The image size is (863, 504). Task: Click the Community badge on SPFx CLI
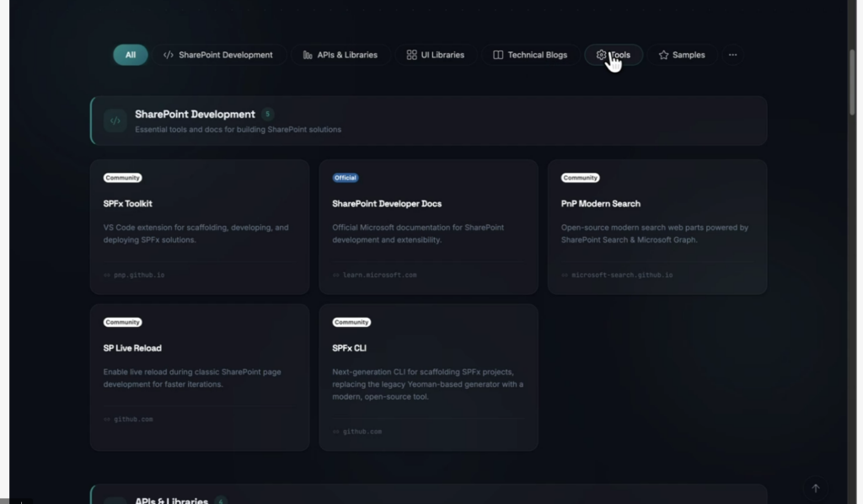[x=351, y=323]
